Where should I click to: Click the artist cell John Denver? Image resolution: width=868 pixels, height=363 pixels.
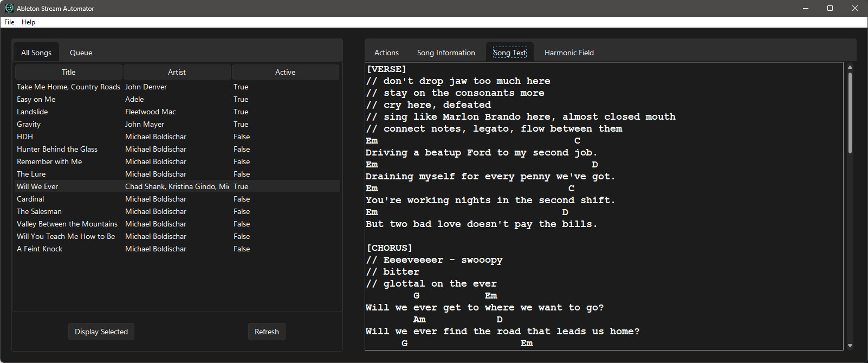[177, 87]
